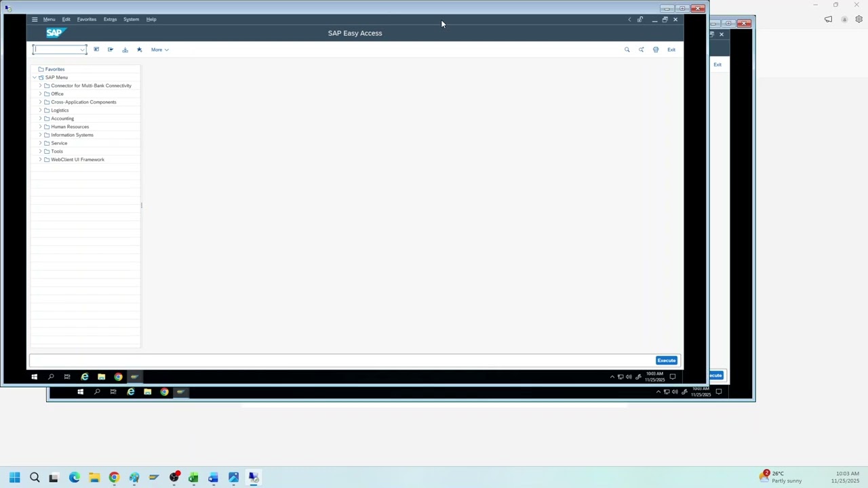Expand the Accounting folder arrow
Viewport: 868px width, 488px height.
(x=40, y=118)
